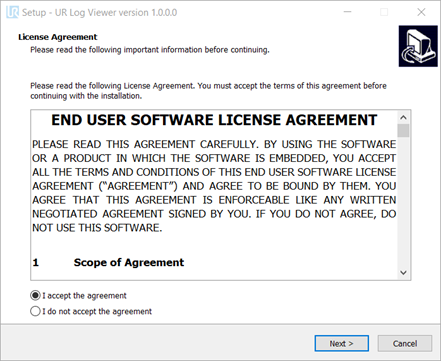This screenshot has height=361, width=441.
Task: Click the license scrollbar down arrow
Action: (x=403, y=273)
